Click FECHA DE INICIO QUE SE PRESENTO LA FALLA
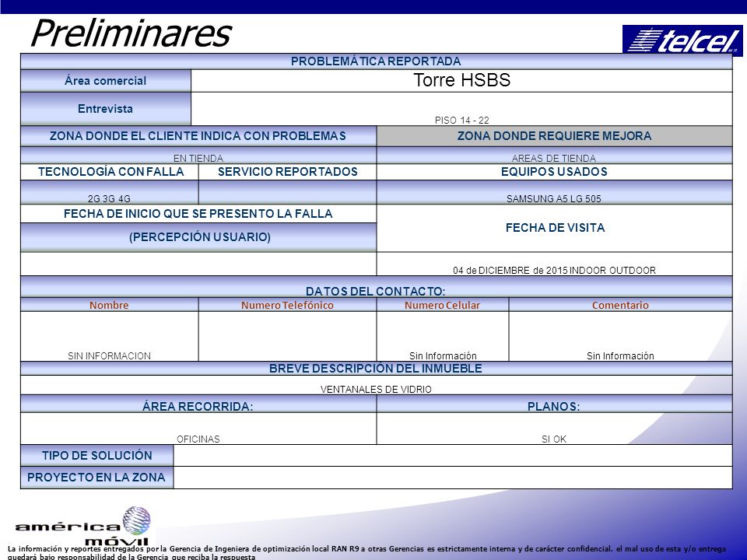 198,214
